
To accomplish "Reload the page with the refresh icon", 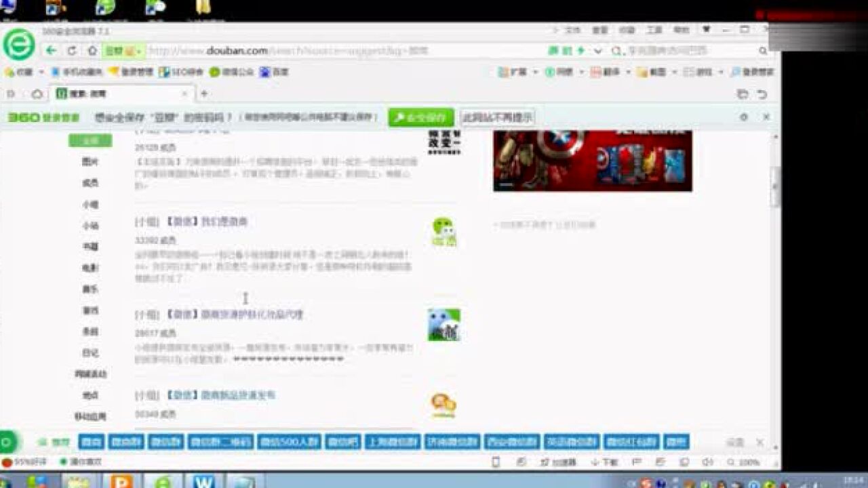I will click(x=72, y=51).
